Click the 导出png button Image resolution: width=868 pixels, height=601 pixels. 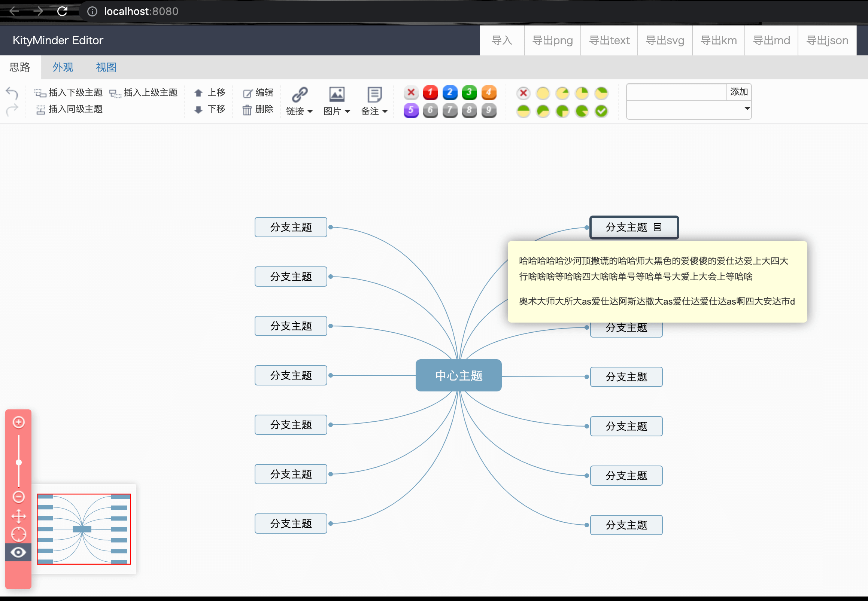tap(552, 40)
